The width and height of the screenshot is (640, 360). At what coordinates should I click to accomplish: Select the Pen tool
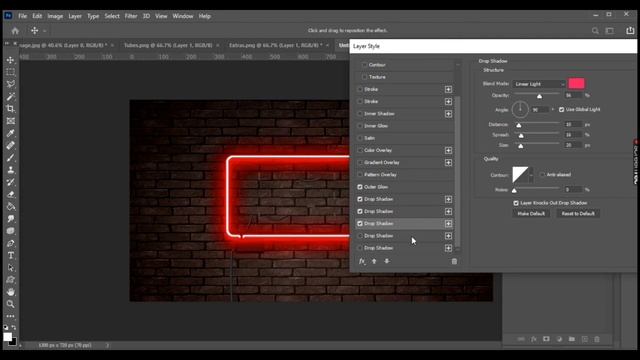coord(11,243)
